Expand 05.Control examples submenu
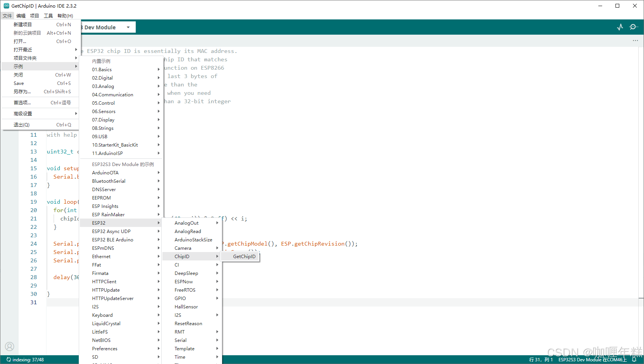Viewport: 644px width, 364px height. click(x=121, y=103)
